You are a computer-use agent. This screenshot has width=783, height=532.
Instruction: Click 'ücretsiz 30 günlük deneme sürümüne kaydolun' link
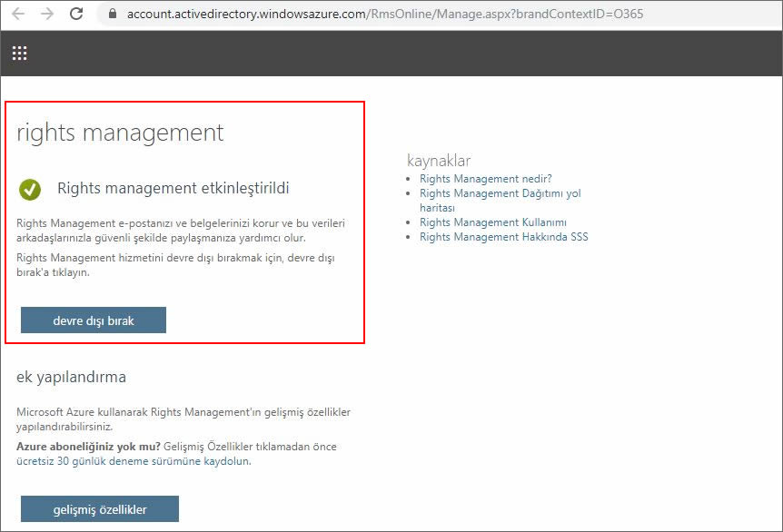[134, 461]
